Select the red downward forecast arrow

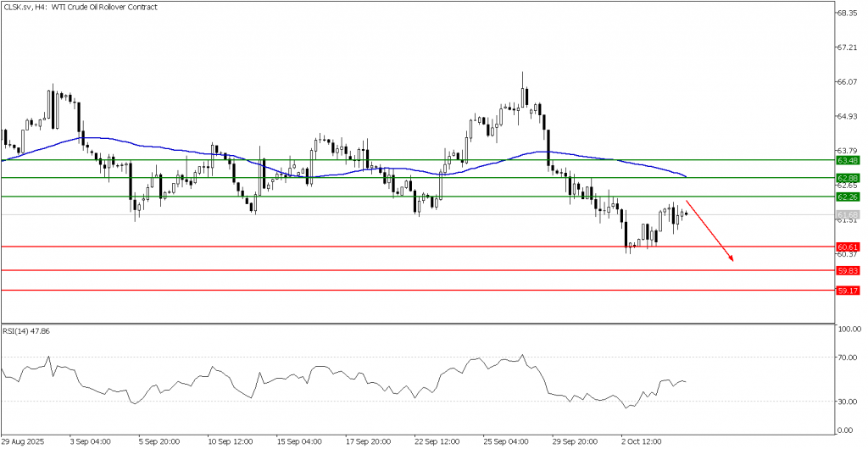click(710, 231)
